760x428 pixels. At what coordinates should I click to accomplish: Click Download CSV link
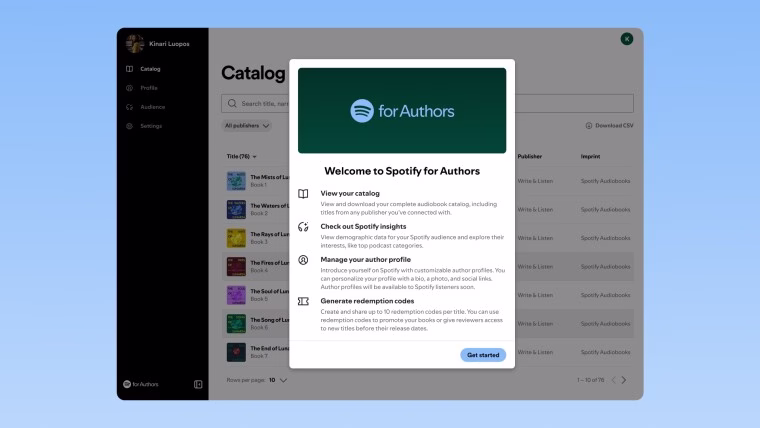609,126
